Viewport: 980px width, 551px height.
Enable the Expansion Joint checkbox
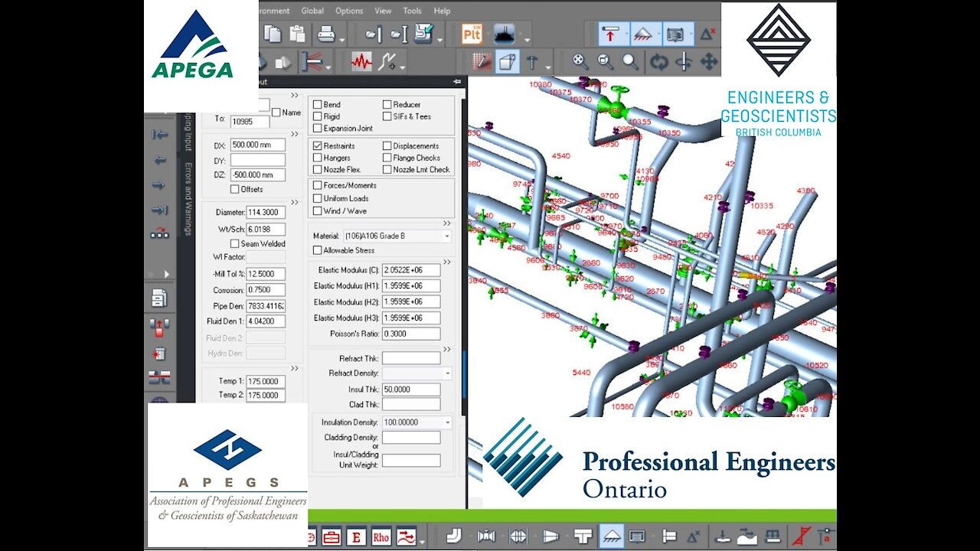[x=317, y=128]
